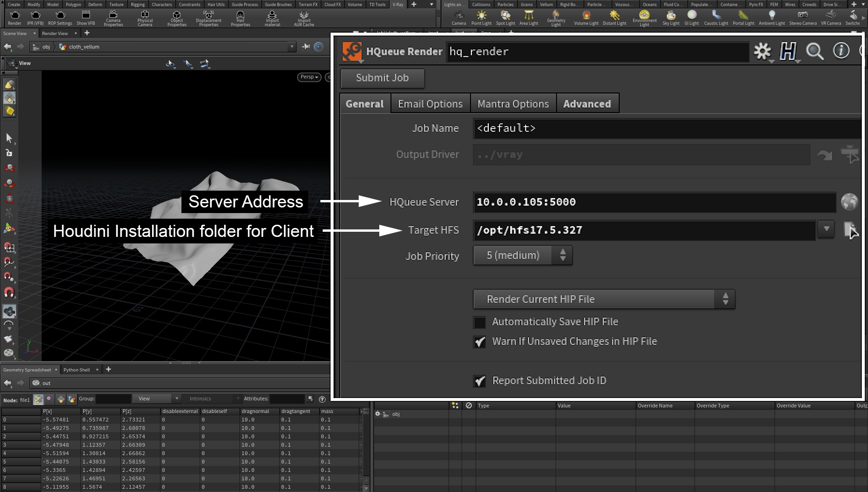Viewport: 868px width, 492px height.
Task: Open the Vellum shelf tab
Action: 546,4
